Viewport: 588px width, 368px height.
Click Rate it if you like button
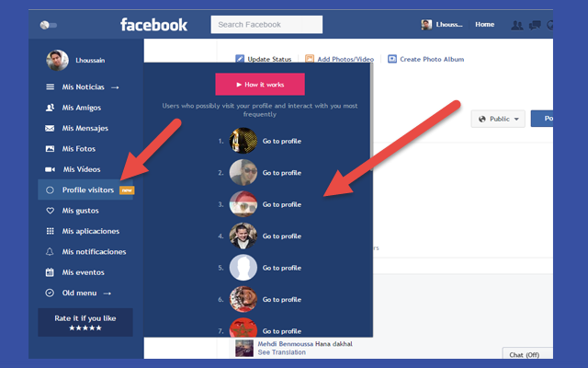point(85,323)
